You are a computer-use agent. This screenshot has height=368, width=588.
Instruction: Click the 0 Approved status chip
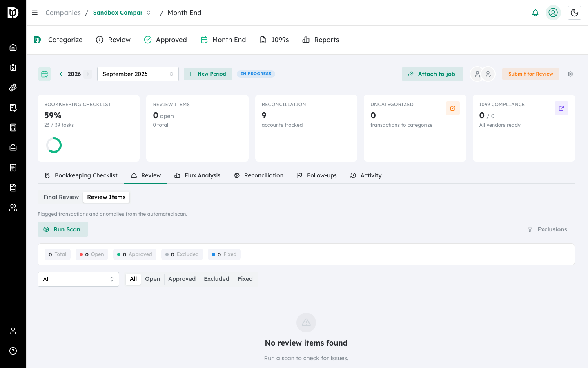pos(135,254)
